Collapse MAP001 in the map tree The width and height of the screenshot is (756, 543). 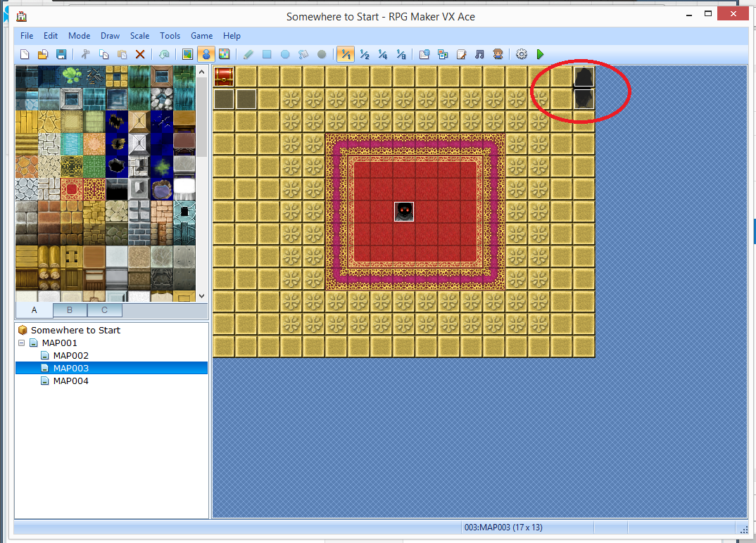tap(22, 343)
